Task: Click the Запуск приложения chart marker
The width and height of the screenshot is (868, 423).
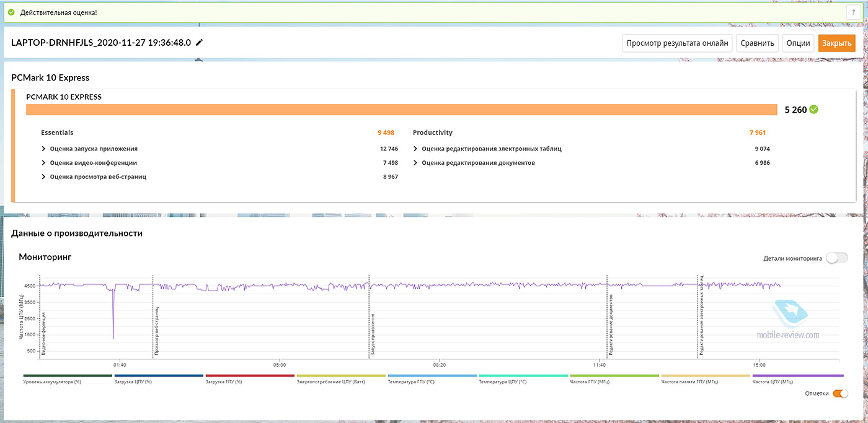Action: [373, 333]
